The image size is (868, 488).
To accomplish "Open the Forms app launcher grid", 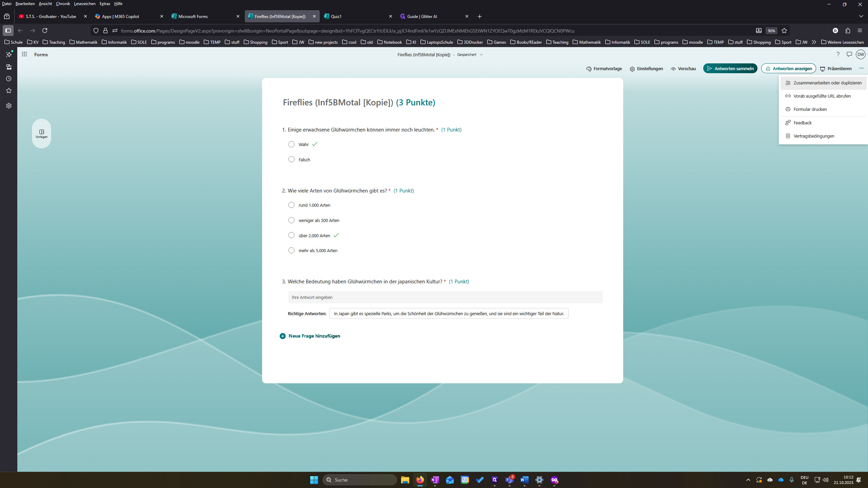I will pyautogui.click(x=24, y=54).
